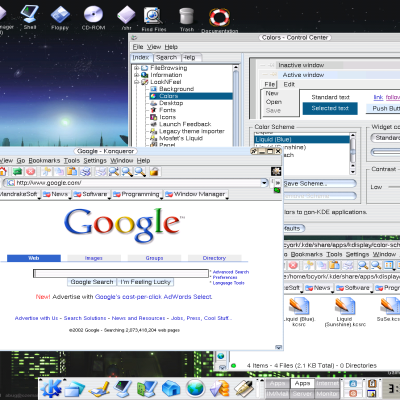Click the Google search text field
Image resolution: width=400 pixels, height=400 pixels.
click(121, 273)
